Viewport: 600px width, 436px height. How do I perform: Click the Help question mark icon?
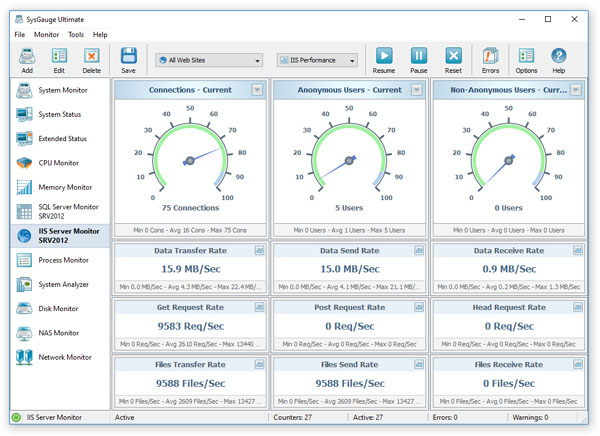point(559,57)
